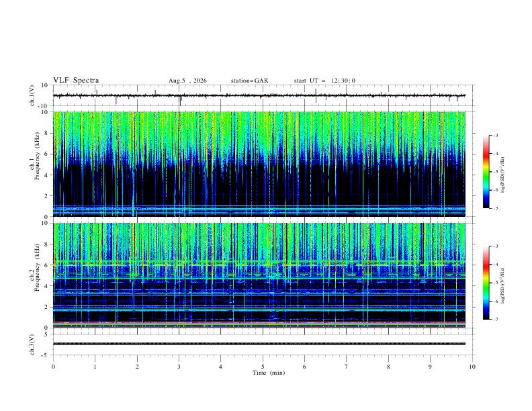The height and width of the screenshot is (411, 532).
Task: Click the 10 minute tick label on the time axis
Action: 472,367
